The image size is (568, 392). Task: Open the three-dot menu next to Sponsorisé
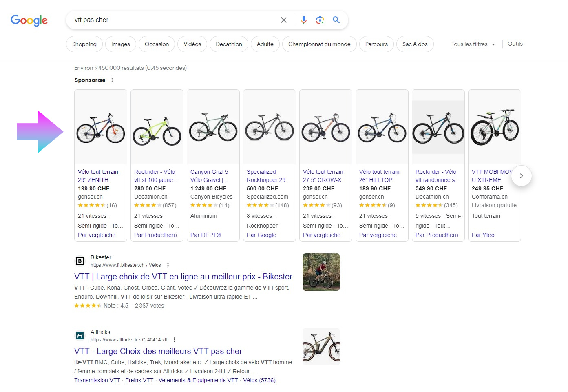112,80
